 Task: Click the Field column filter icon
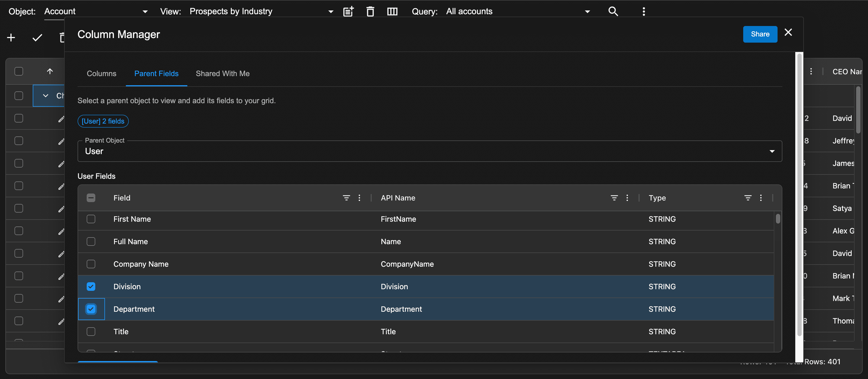pyautogui.click(x=346, y=198)
